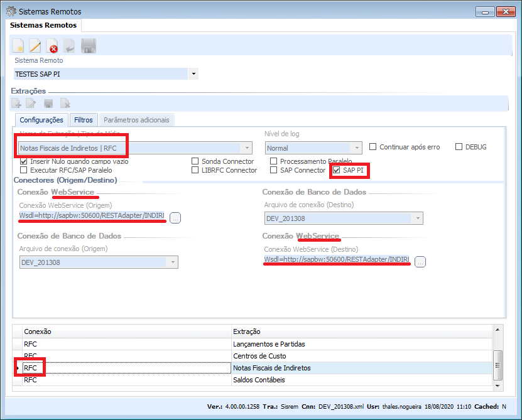Click browse button beside Origem WebService field
Screen dimensions: 522x420
(x=175, y=218)
